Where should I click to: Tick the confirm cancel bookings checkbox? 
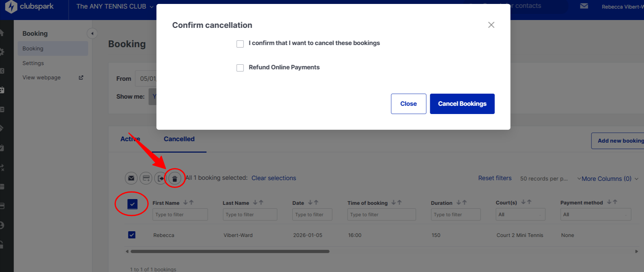click(x=240, y=44)
